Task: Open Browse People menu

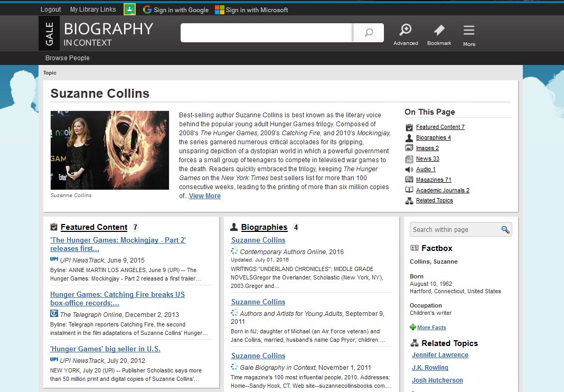Action: point(67,58)
